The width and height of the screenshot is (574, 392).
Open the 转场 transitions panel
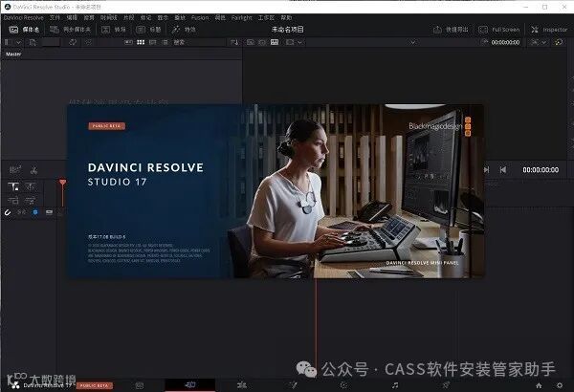[x=114, y=30]
